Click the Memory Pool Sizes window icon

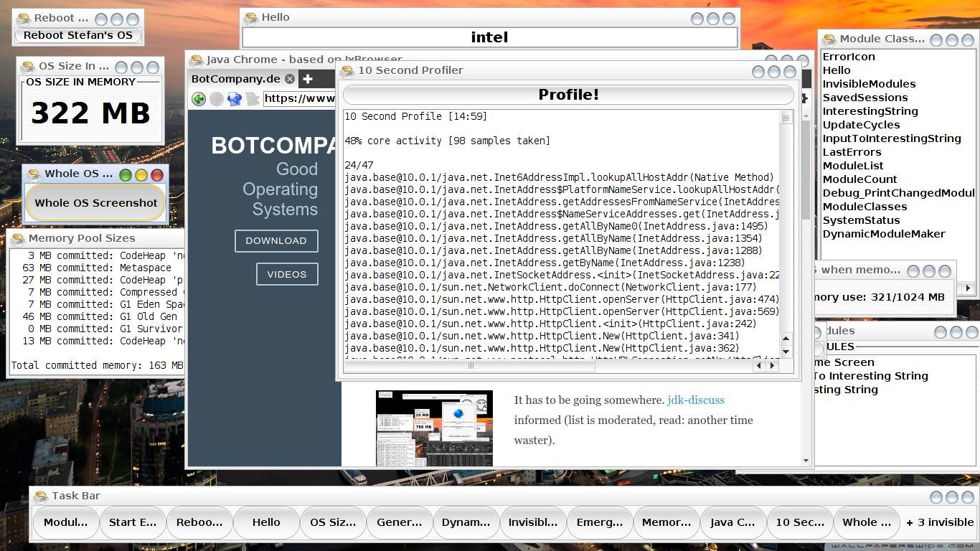(18, 238)
